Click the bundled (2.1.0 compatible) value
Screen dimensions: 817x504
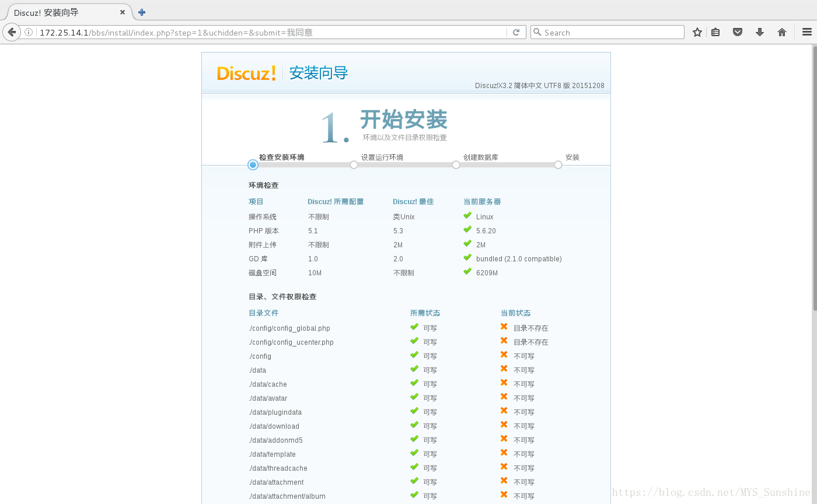[519, 259]
